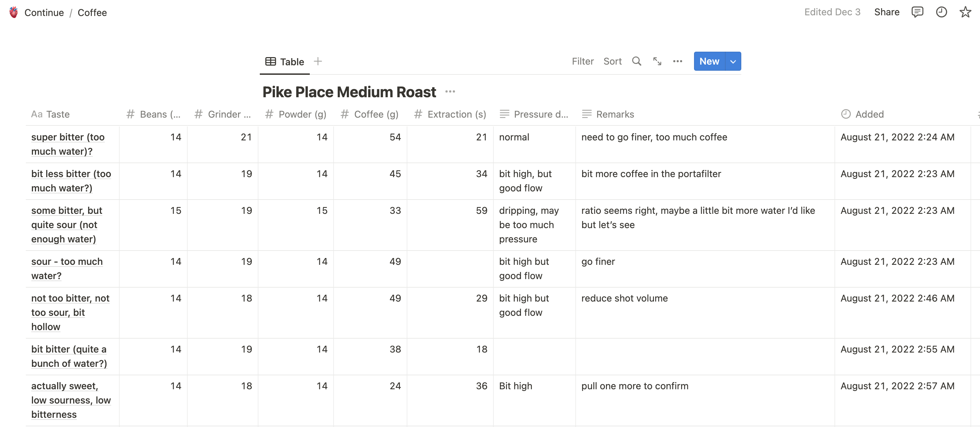Open the Grinder column header
Viewport: 980px width, 427px height.
pyautogui.click(x=222, y=114)
